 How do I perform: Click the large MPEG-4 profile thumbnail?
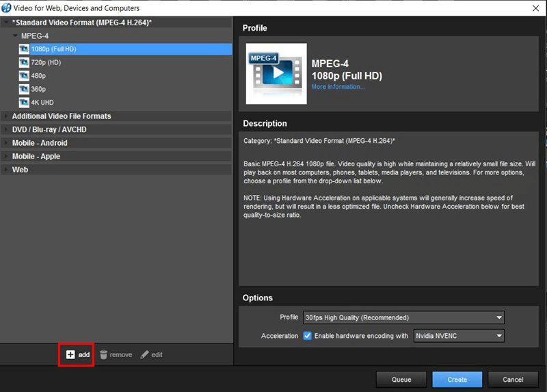pos(276,74)
